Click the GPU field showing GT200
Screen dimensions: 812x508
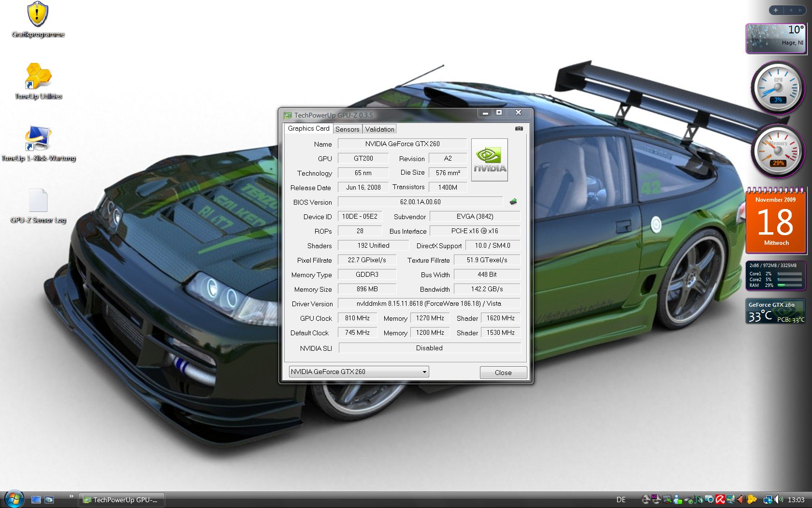(x=363, y=158)
